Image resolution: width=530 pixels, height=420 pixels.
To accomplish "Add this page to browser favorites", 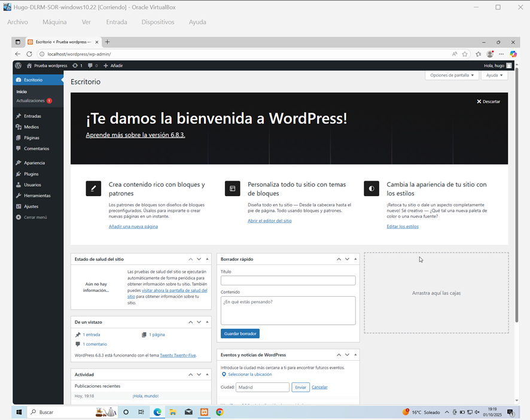I will coord(465,54).
